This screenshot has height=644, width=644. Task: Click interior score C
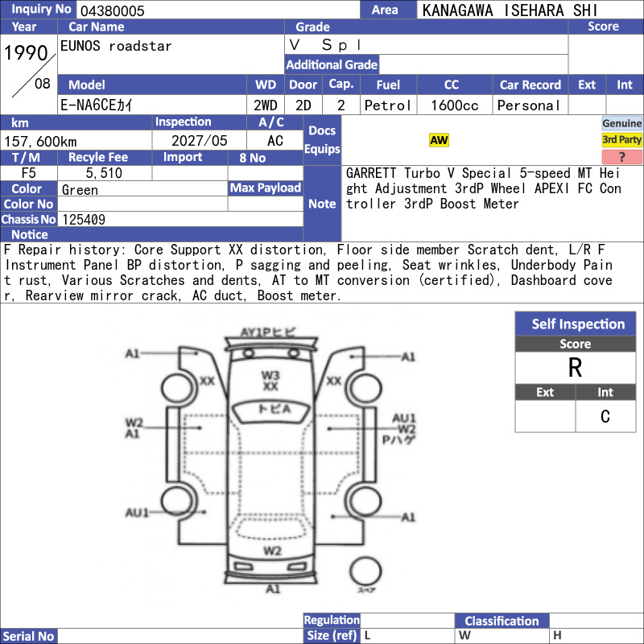coord(605,416)
